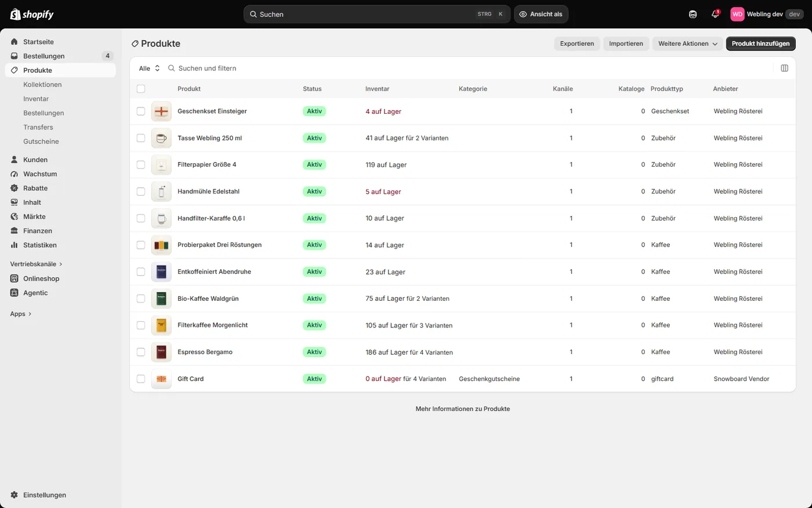This screenshot has width=812, height=508.
Task: Click the top Suchen search bar
Action: [x=377, y=14]
